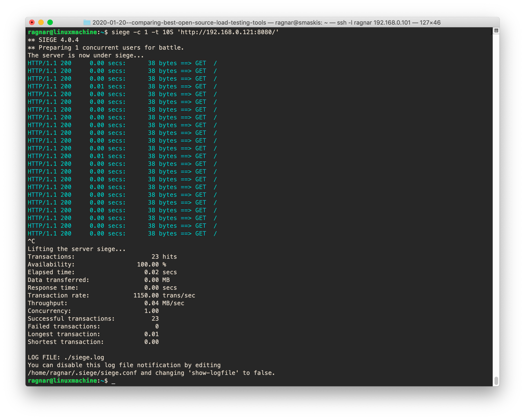Click the '0.01' longest transaction value
The image size is (525, 420).
[151, 334]
